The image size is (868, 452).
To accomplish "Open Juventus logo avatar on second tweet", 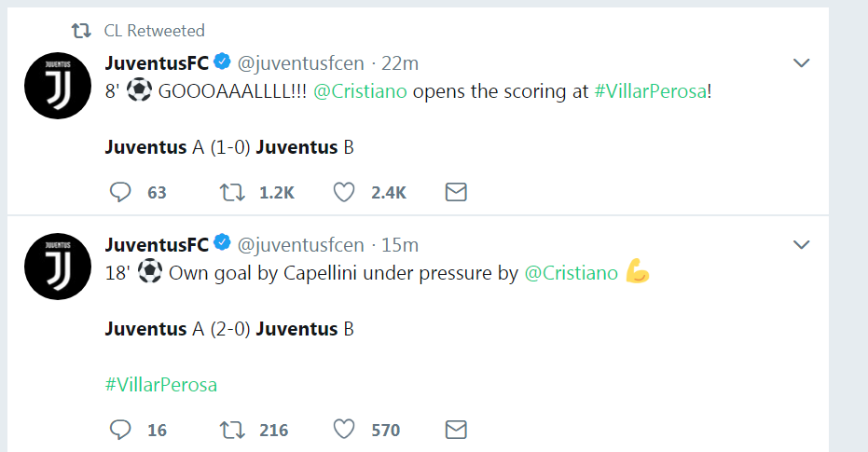I will [x=57, y=267].
